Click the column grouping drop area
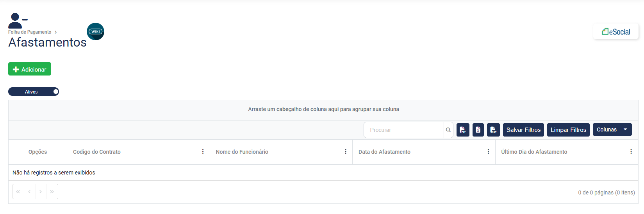This screenshot has width=644, height=214. tap(323, 110)
